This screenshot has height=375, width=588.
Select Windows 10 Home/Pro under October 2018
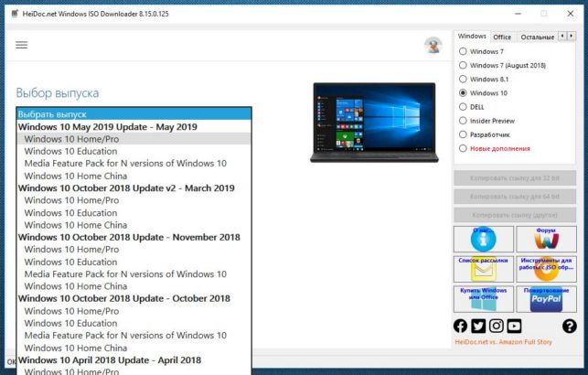point(134,311)
